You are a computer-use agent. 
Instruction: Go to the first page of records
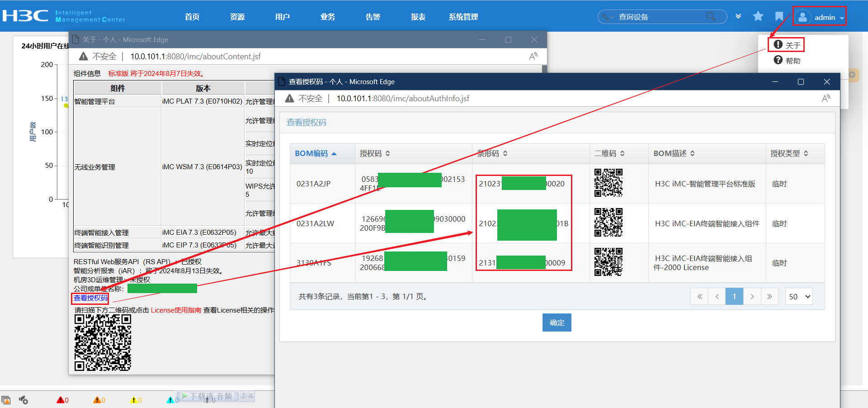[699, 296]
